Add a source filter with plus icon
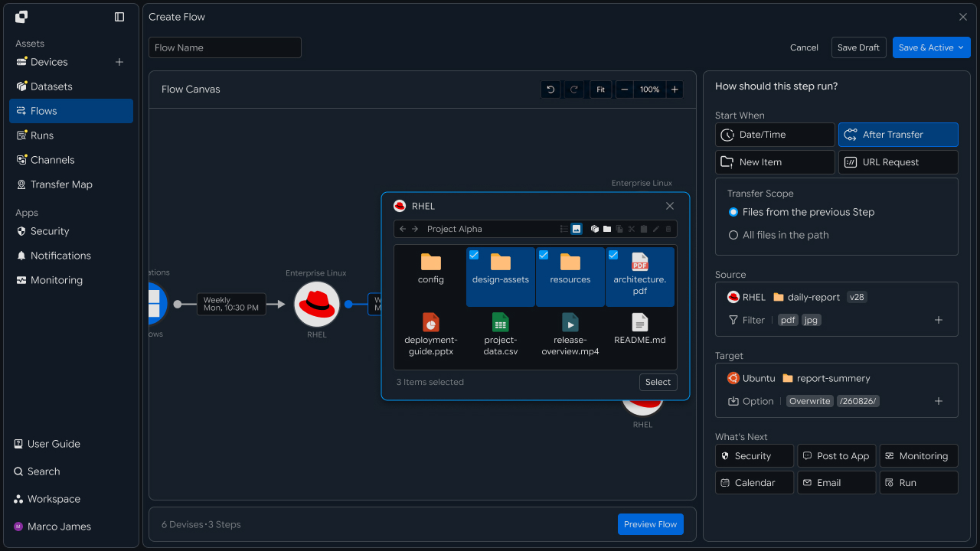 pos(939,320)
